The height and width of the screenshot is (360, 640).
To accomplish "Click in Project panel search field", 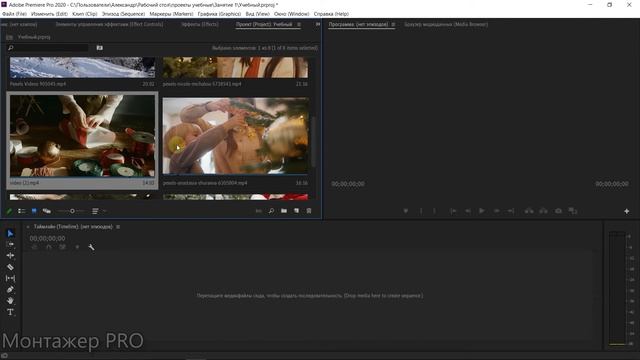I will tap(48, 48).
